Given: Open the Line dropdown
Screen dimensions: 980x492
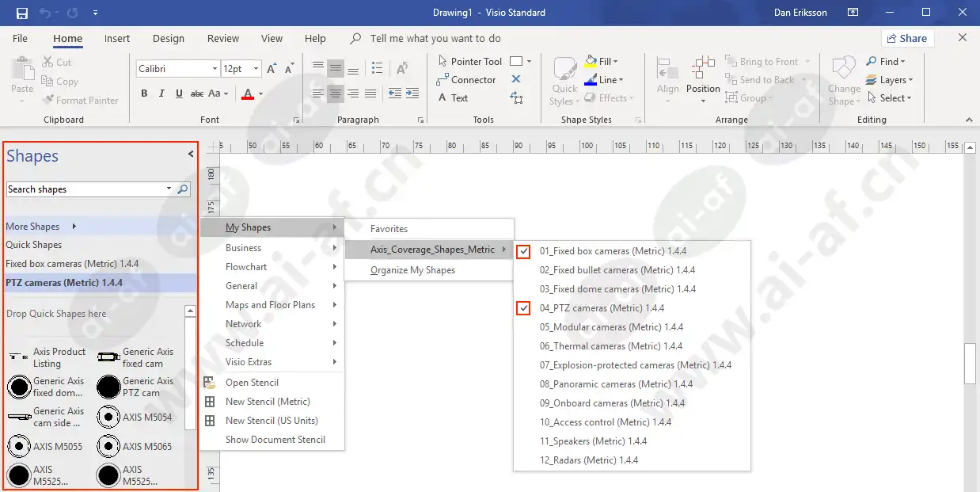Looking at the screenshot, I should click(x=621, y=80).
